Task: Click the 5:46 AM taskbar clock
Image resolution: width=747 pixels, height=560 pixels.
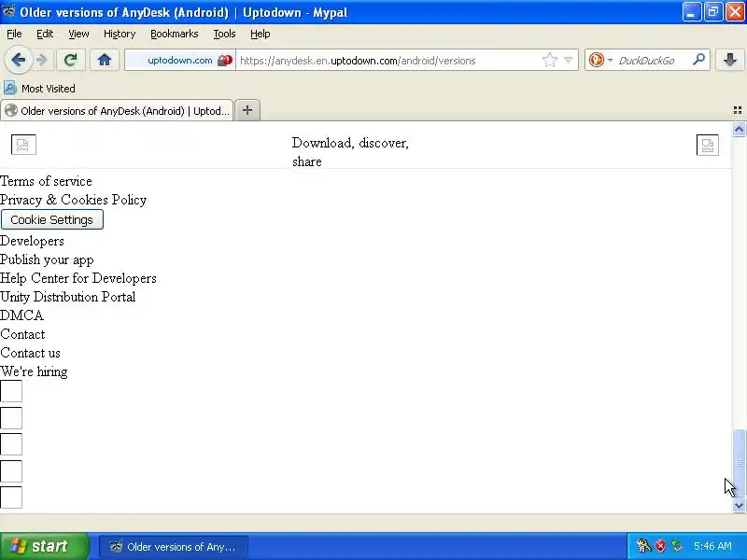Action: pyautogui.click(x=712, y=546)
